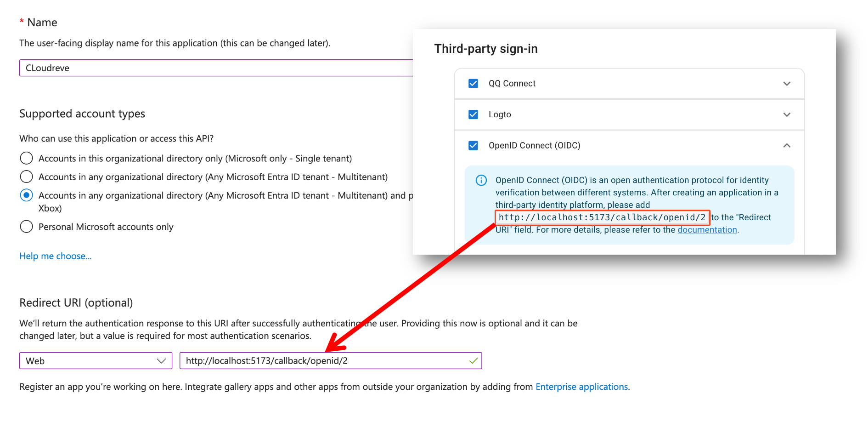868x422 pixels.
Task: Select the currently checked multitenant and personal accounts radio
Action: 26,195
